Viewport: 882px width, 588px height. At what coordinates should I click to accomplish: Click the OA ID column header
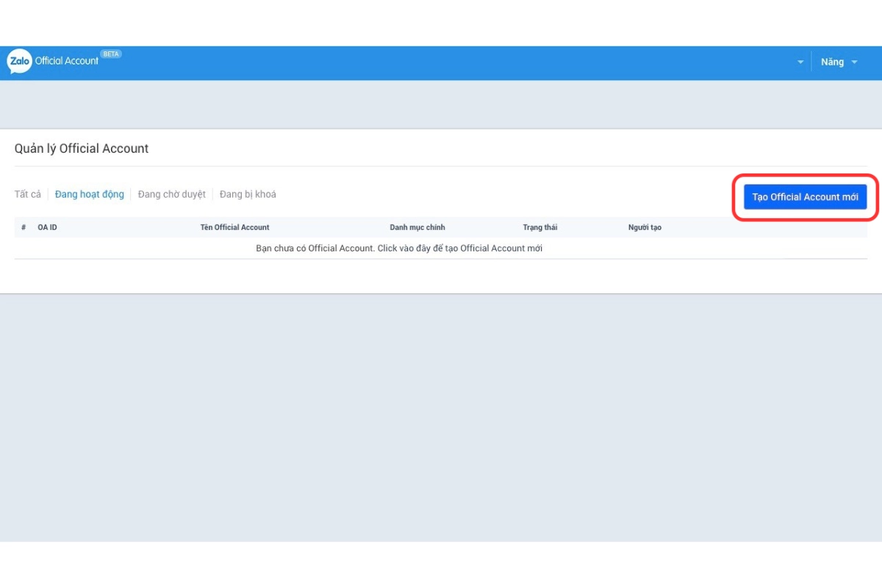tap(48, 228)
